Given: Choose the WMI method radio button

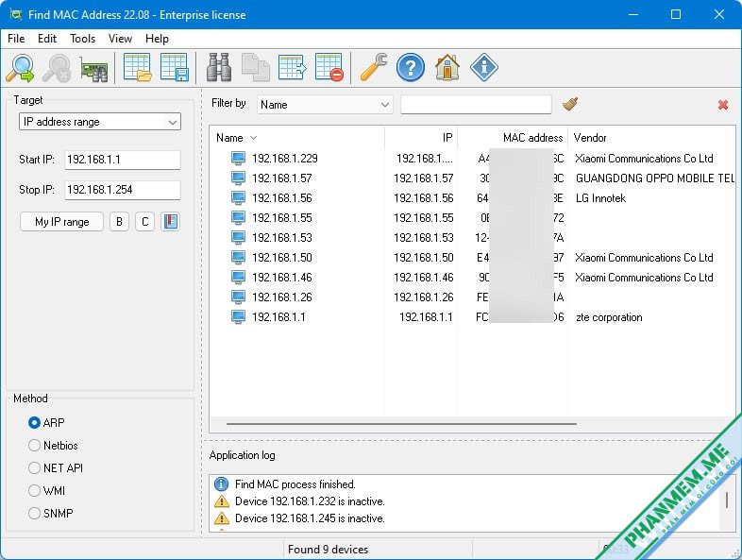Looking at the screenshot, I should (34, 490).
